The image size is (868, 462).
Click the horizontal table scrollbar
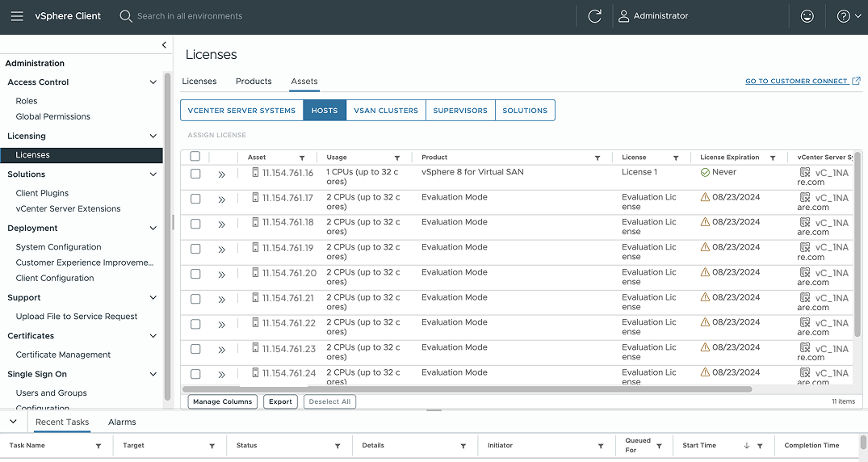click(x=468, y=388)
